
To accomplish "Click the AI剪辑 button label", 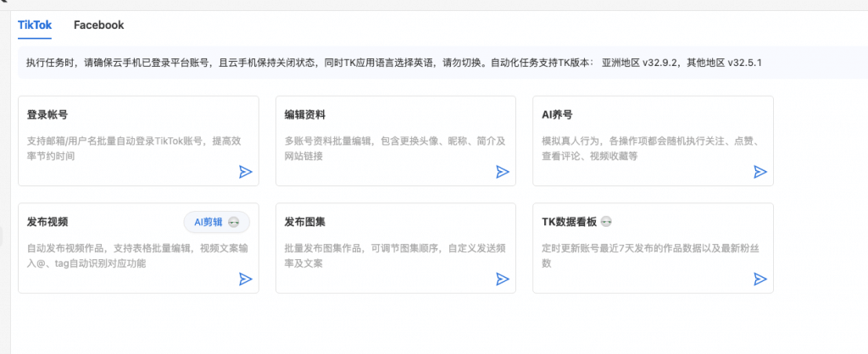I will (208, 222).
